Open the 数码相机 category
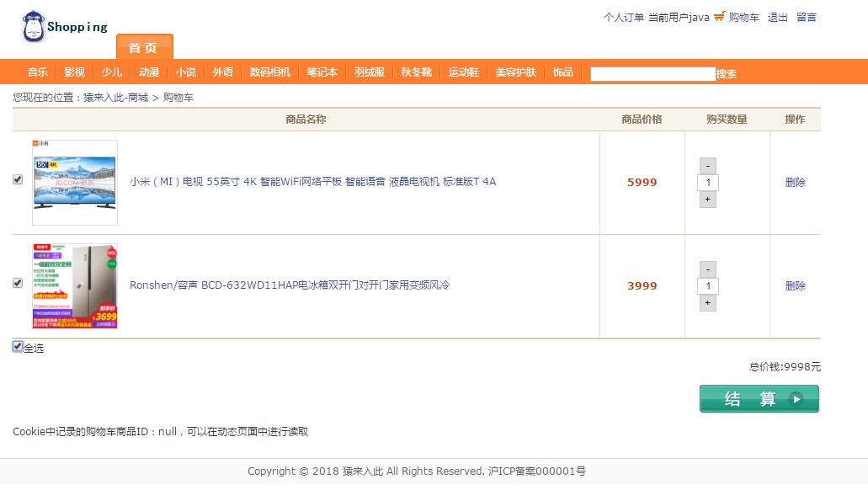Image resolution: width=868 pixels, height=490 pixels. (x=270, y=72)
